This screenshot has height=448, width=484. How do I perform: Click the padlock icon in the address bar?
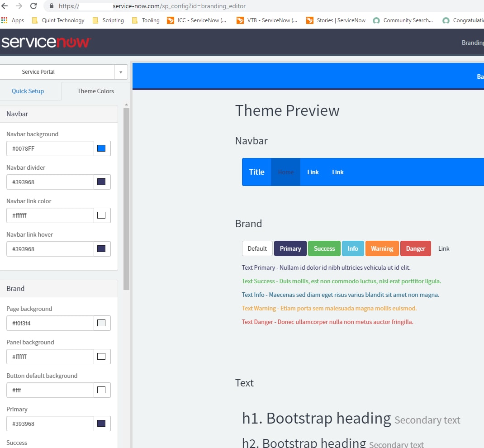coord(51,6)
